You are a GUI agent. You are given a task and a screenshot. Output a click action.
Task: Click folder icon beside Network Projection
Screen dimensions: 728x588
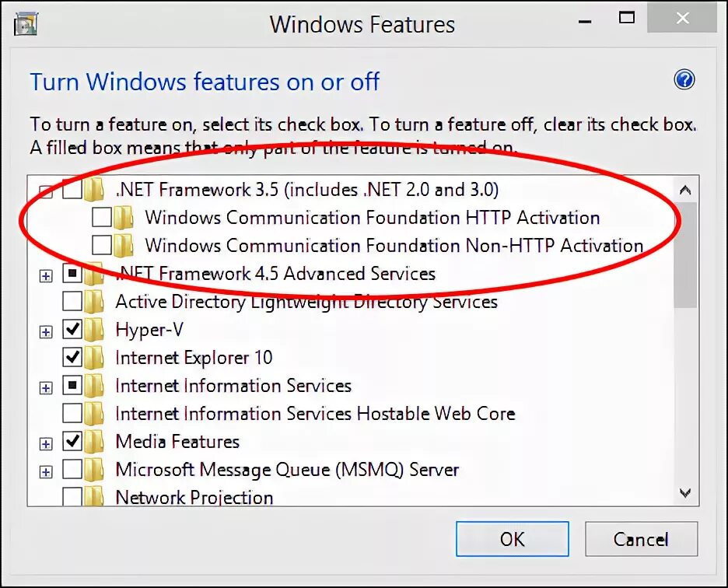click(x=94, y=496)
